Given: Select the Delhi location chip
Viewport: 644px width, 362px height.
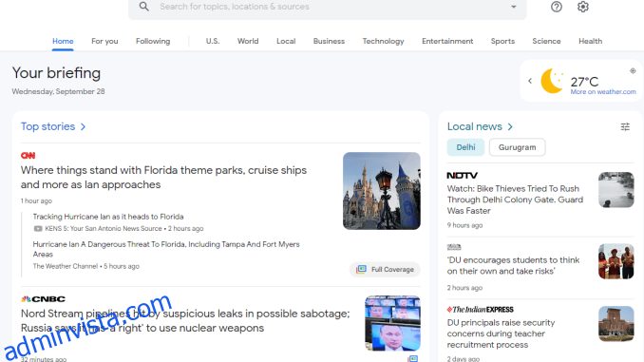Looking at the screenshot, I should 465,147.
